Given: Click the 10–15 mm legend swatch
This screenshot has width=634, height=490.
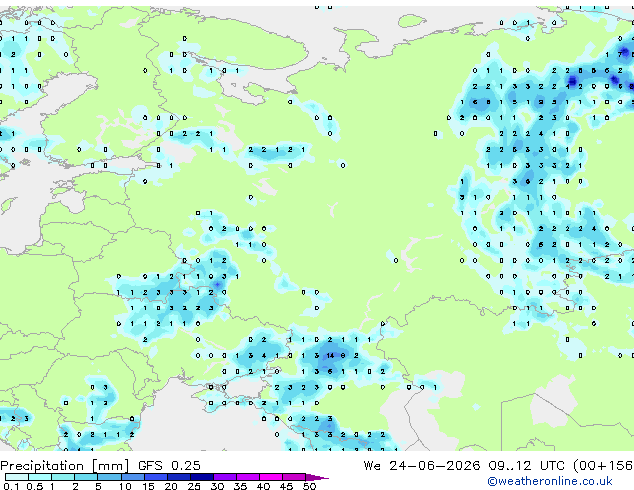Looking at the screenshot, I should click(133, 477).
